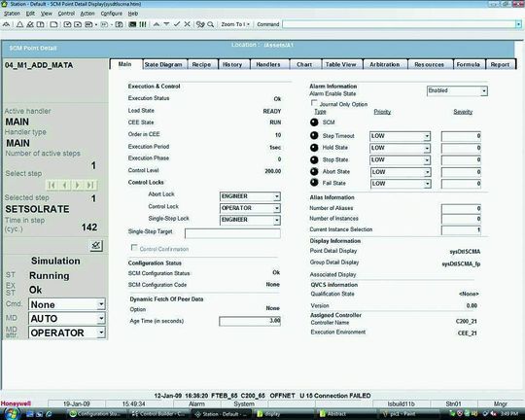
Task: Open the Action menu
Action: 87,14
